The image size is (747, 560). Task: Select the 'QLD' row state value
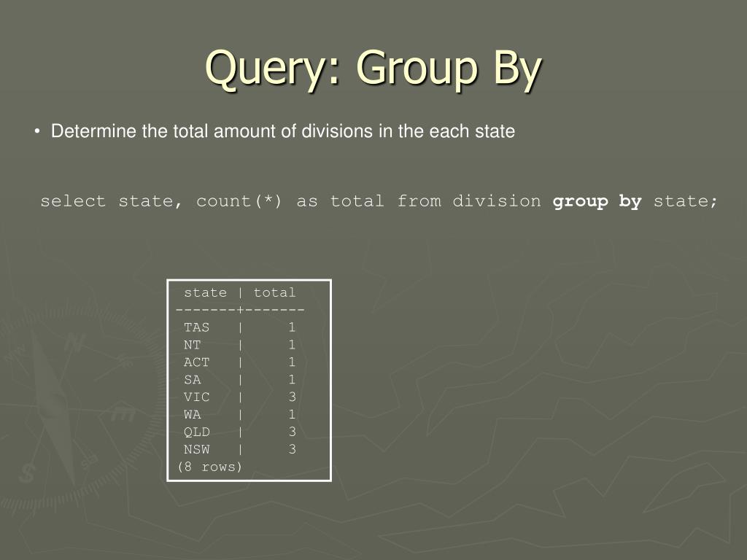[x=197, y=432]
